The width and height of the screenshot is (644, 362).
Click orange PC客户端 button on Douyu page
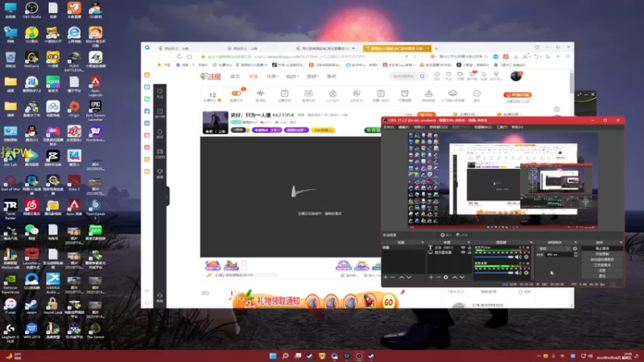point(518,95)
